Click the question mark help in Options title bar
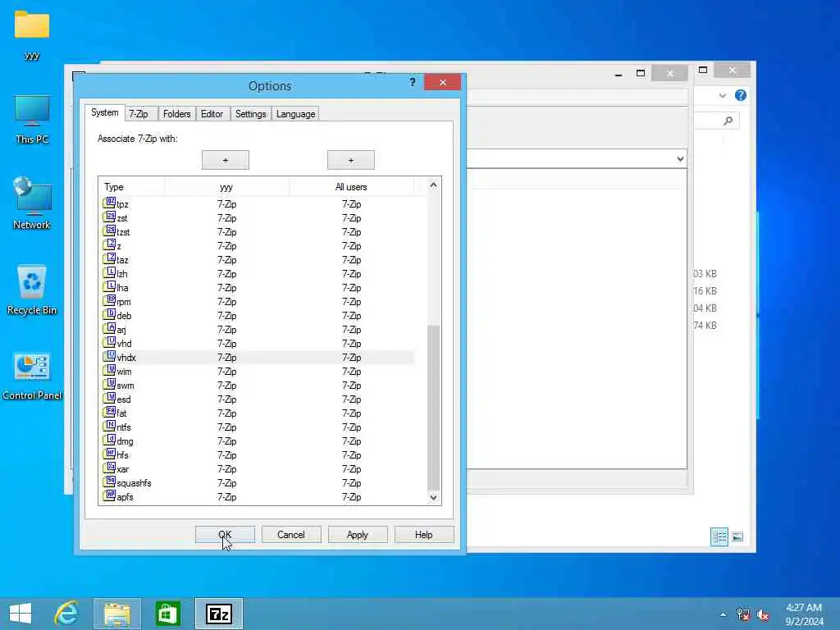The width and height of the screenshot is (840, 630). [412, 82]
